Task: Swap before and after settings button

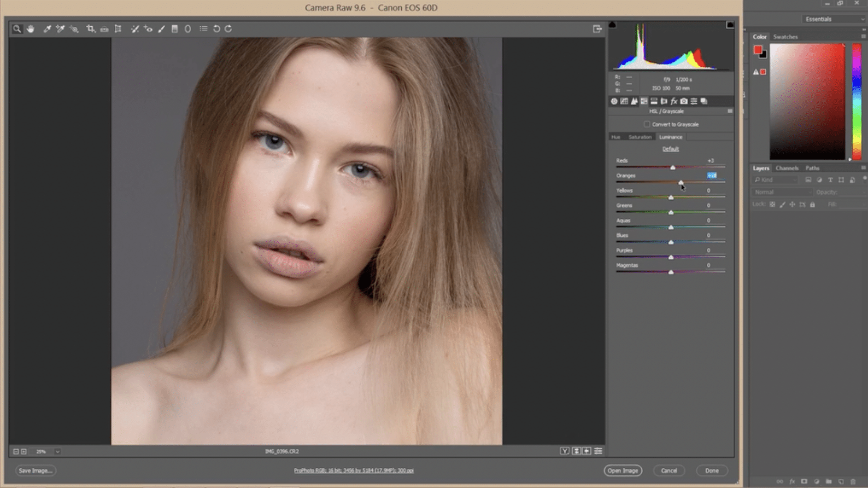Action: click(576, 451)
